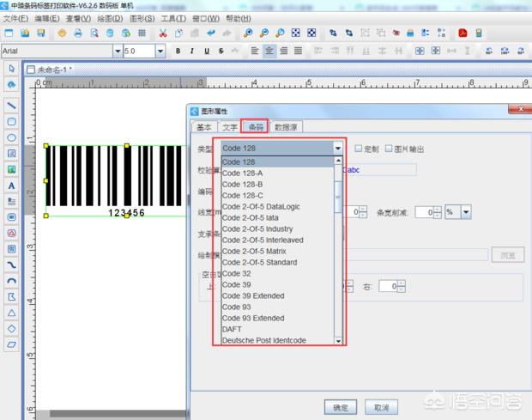This screenshot has height=420, width=532.
Task: Open the 编辑(E) menu
Action: pos(47,19)
